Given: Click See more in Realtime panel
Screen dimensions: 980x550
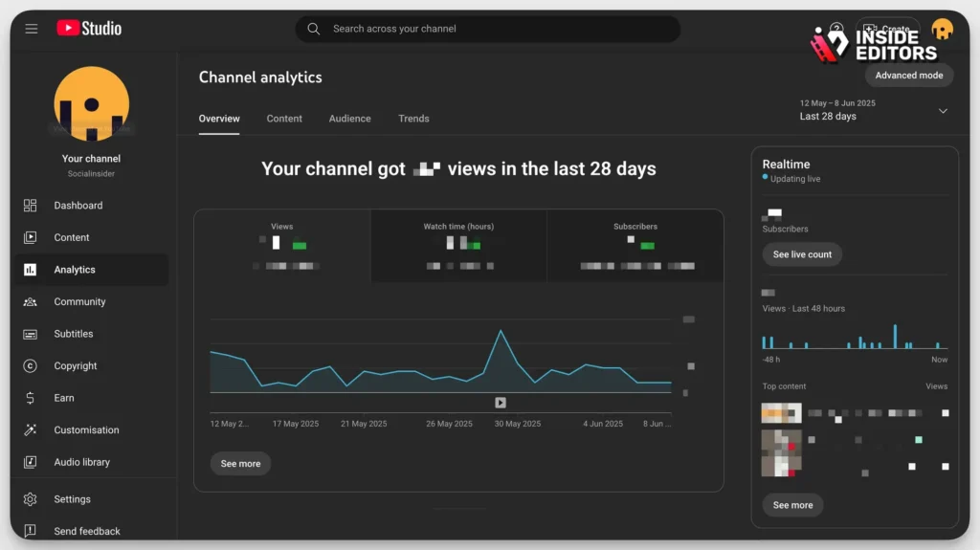Looking at the screenshot, I should pos(792,505).
